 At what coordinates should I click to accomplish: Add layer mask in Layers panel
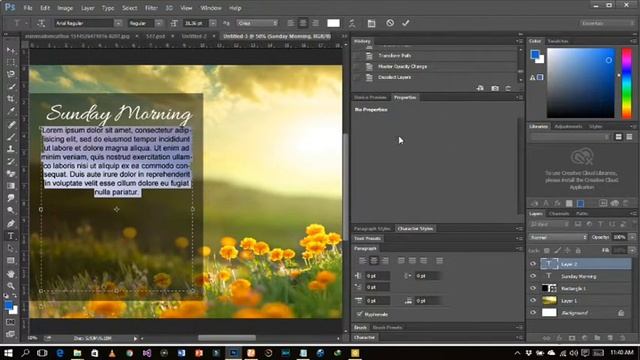[572, 338]
